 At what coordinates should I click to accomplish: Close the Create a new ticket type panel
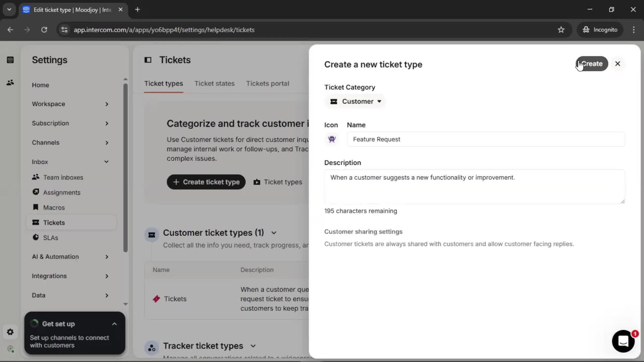pos(618,64)
